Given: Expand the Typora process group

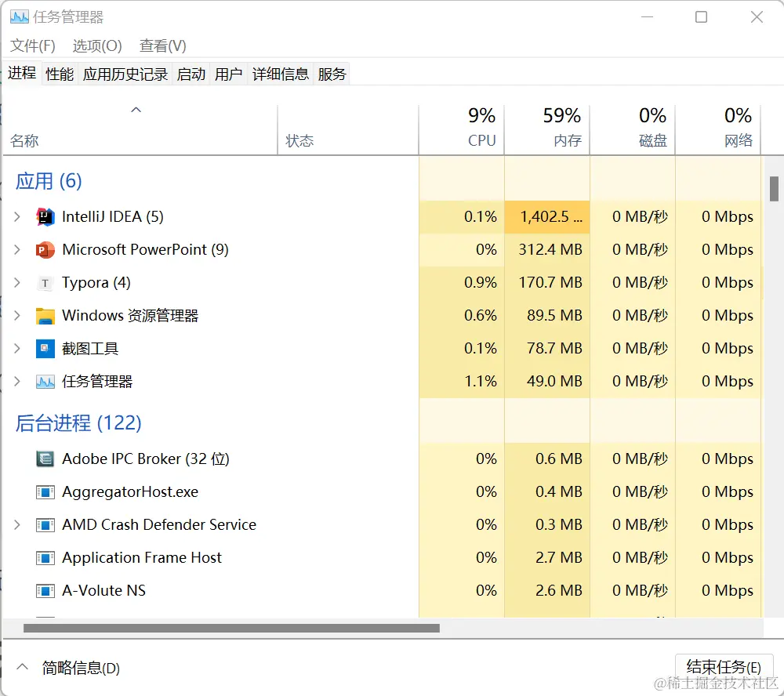Looking at the screenshot, I should pyautogui.click(x=17, y=282).
